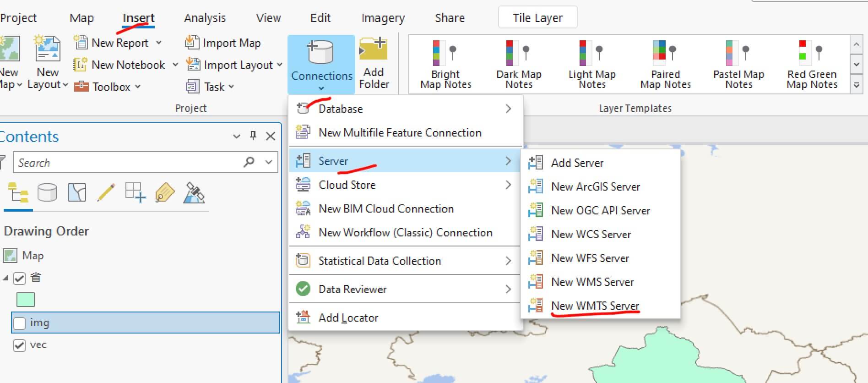Click List By Snapping icon

point(136,193)
